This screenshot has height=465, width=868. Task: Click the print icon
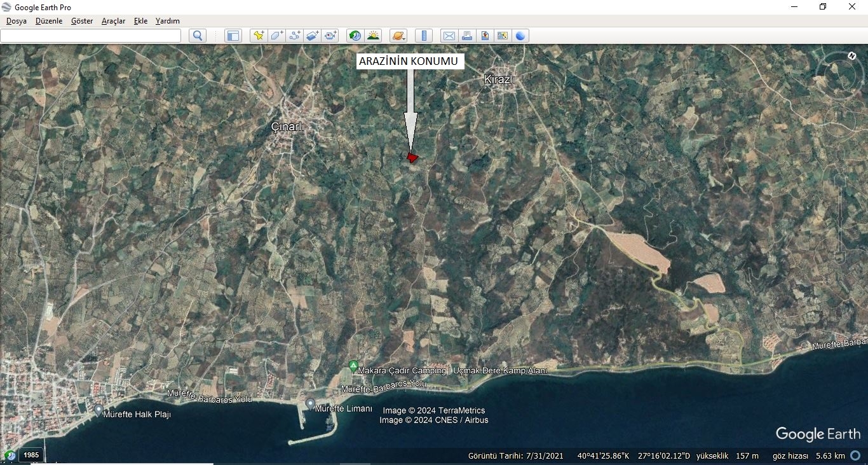tap(467, 36)
